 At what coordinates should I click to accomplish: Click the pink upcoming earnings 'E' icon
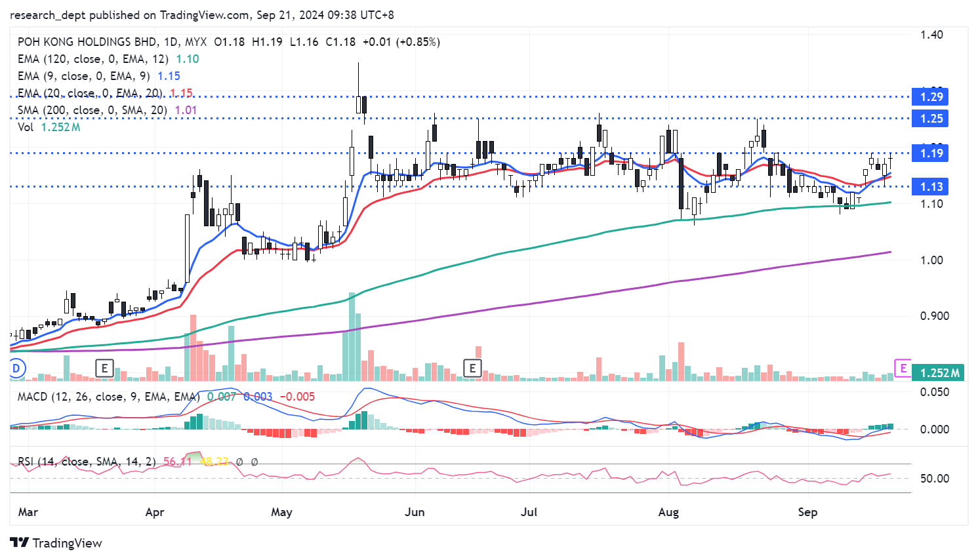coord(903,369)
